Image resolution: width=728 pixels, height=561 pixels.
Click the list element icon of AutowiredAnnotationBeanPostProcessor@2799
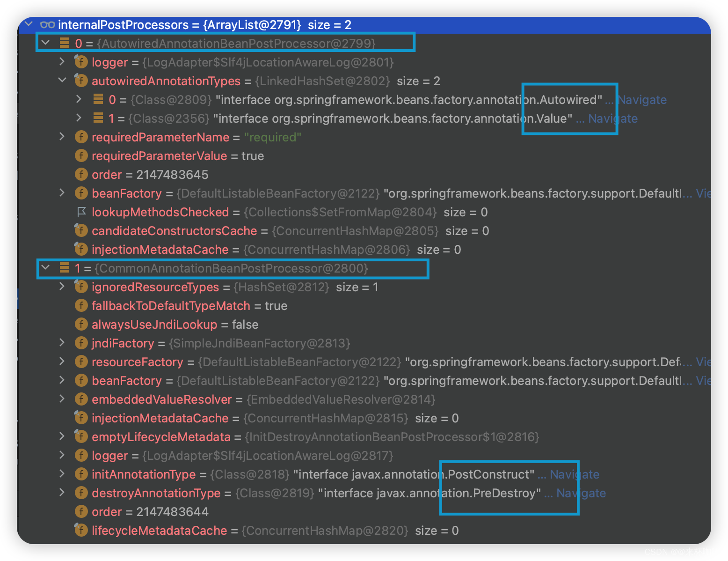[x=65, y=43]
